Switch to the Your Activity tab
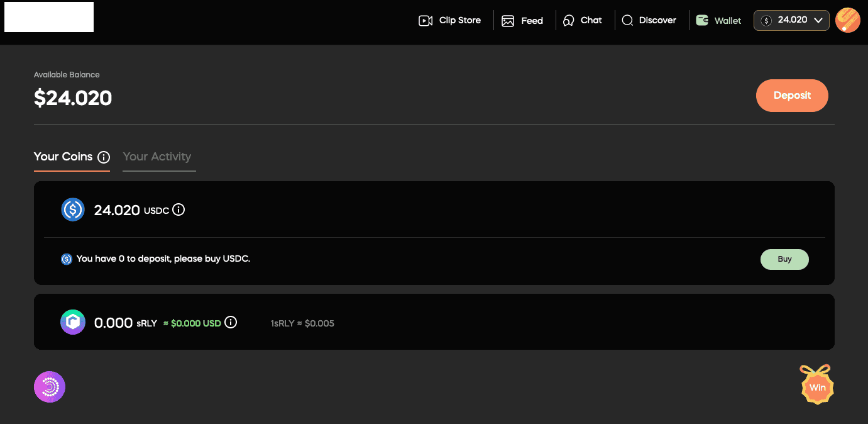 (x=157, y=157)
